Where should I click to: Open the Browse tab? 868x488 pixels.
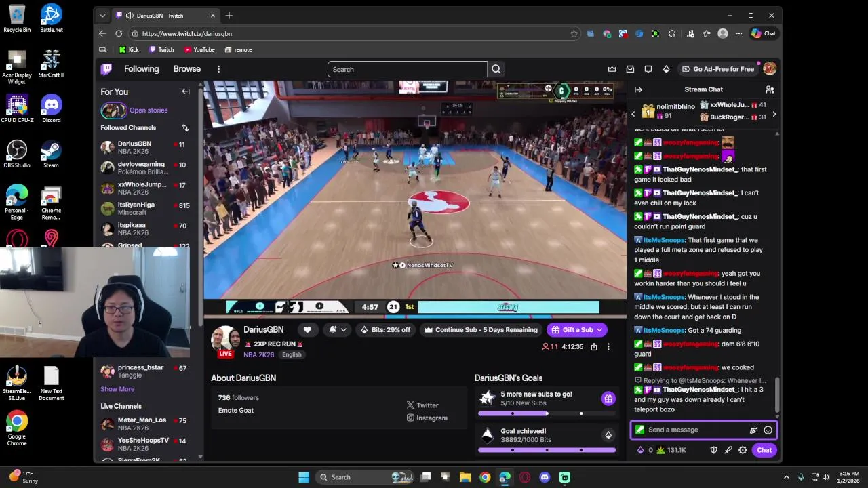pyautogui.click(x=186, y=69)
